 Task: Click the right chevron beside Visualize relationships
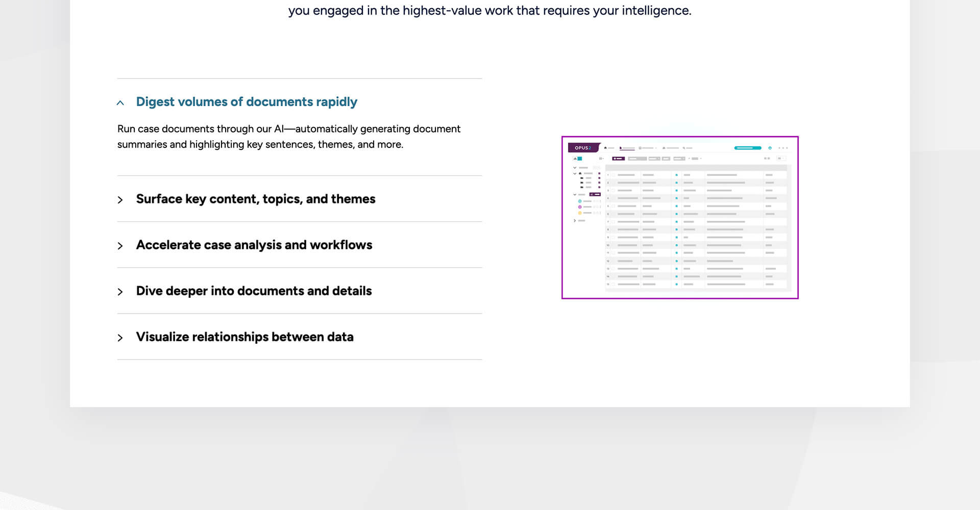pos(120,338)
